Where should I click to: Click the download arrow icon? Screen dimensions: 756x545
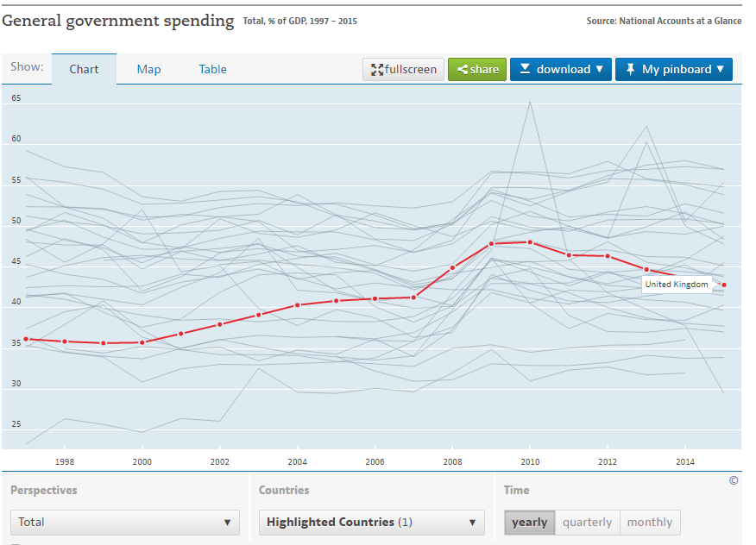(525, 69)
